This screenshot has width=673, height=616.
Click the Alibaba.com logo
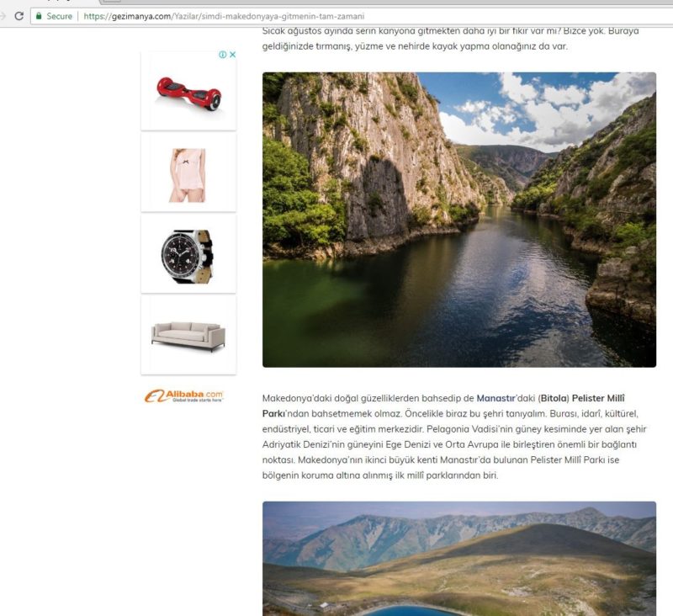point(184,396)
